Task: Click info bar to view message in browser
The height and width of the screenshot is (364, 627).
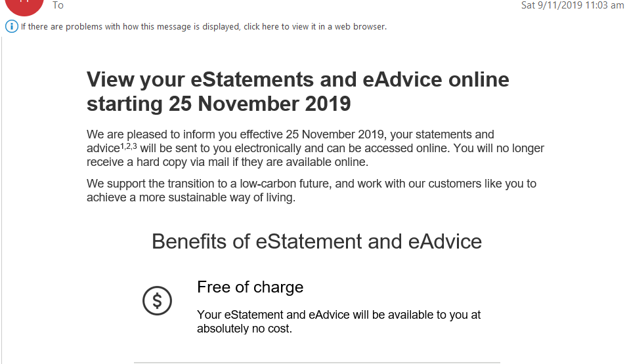Action: pyautogui.click(x=204, y=27)
